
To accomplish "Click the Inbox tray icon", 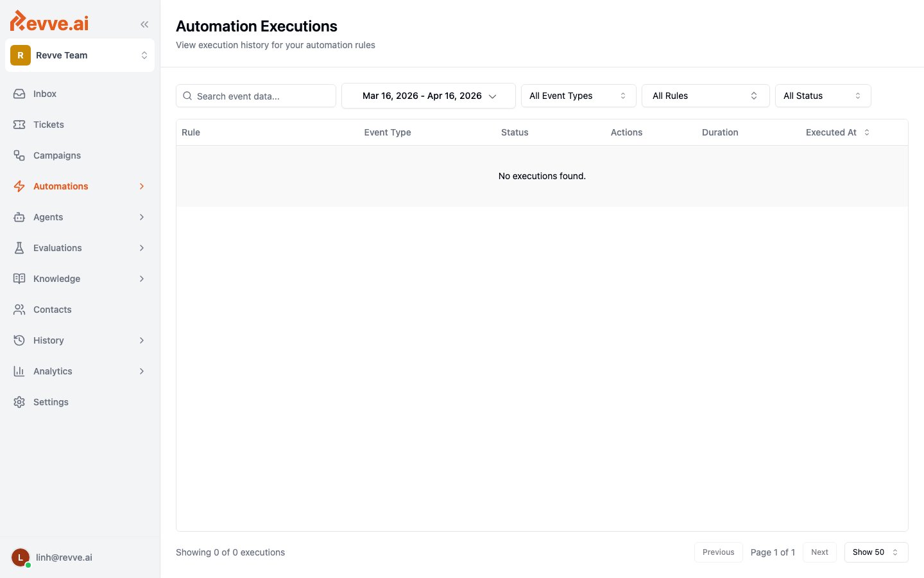I will pyautogui.click(x=19, y=94).
